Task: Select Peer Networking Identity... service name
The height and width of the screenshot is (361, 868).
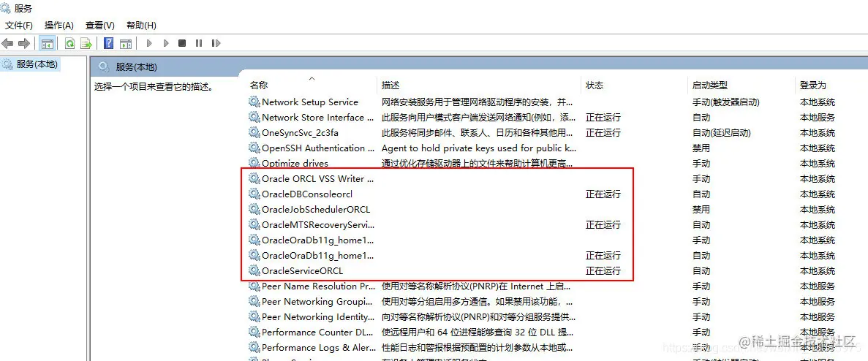Action: click(318, 316)
